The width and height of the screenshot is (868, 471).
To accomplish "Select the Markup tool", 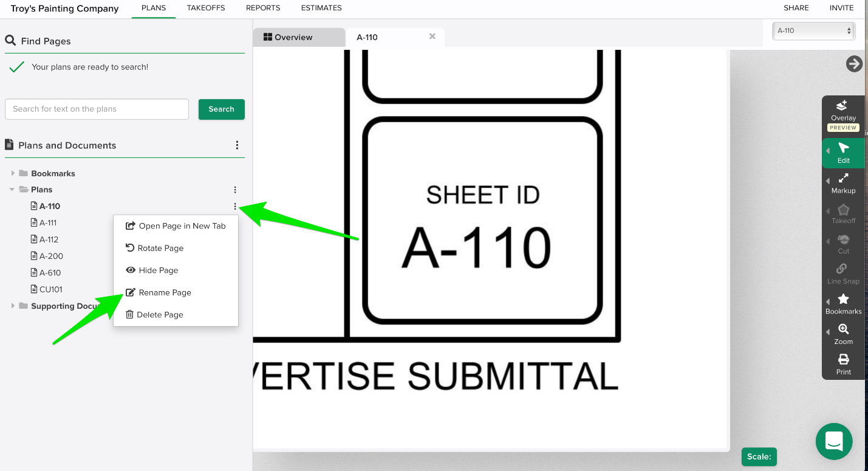I will [x=843, y=184].
